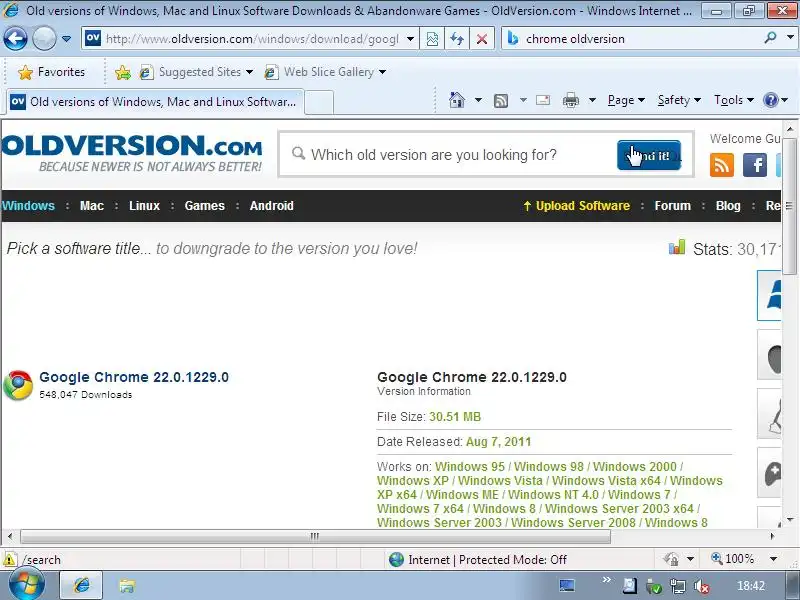Open the Help question mark icon

pos(770,100)
